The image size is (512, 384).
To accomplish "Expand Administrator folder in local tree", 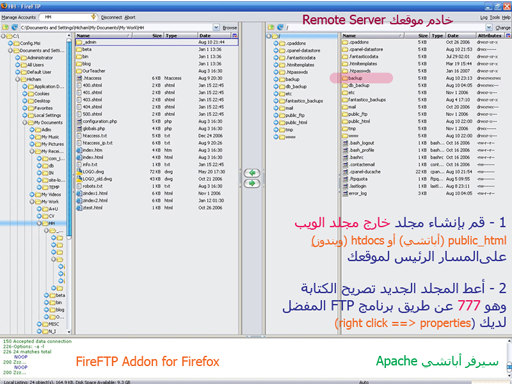I will pyautogui.click(x=18, y=58).
